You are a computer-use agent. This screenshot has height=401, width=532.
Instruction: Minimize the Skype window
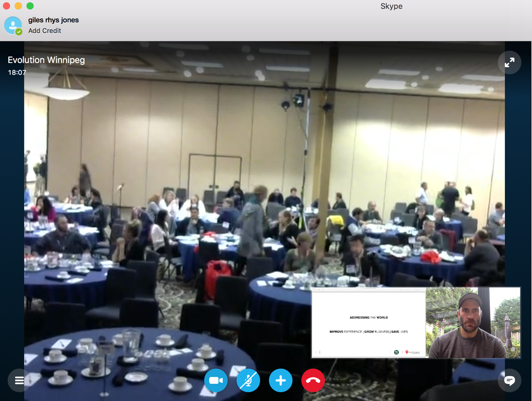(18, 6)
